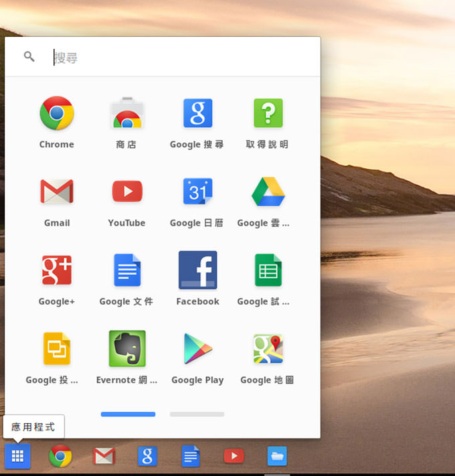Select the first launcher page indicator

click(128, 414)
